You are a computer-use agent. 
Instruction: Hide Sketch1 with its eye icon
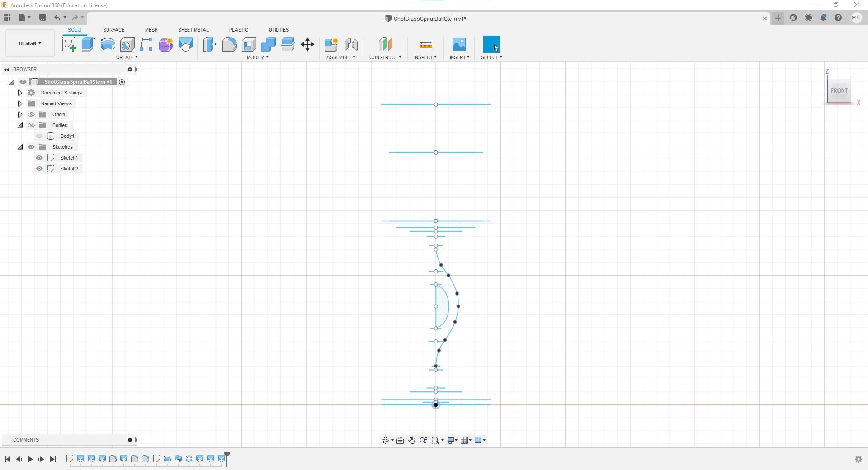(39, 158)
